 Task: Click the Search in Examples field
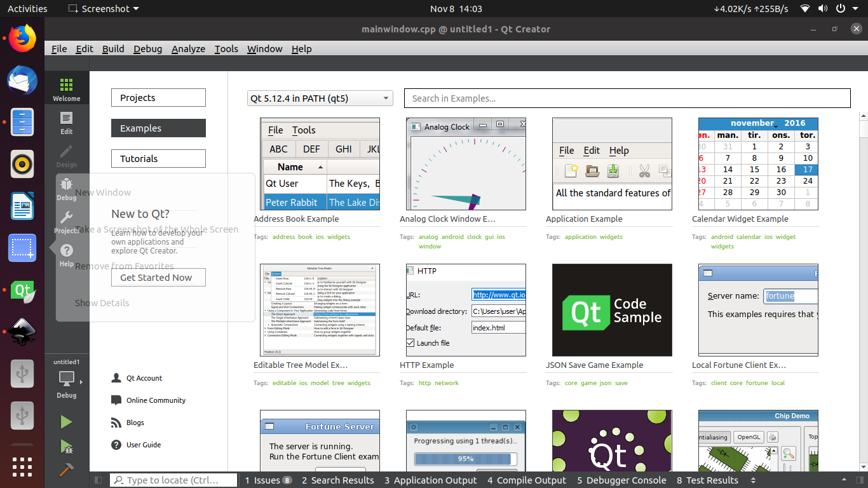[627, 98]
